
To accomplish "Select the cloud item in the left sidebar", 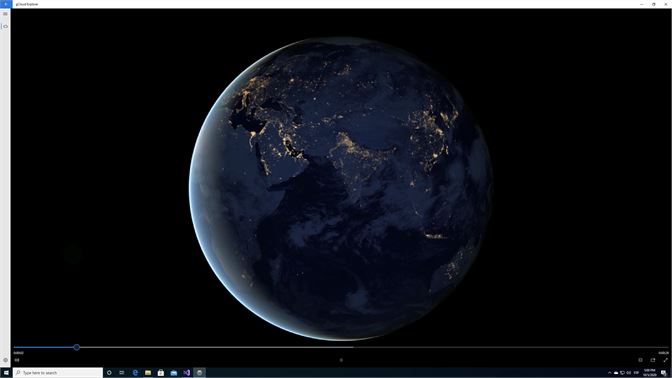I will (5, 26).
